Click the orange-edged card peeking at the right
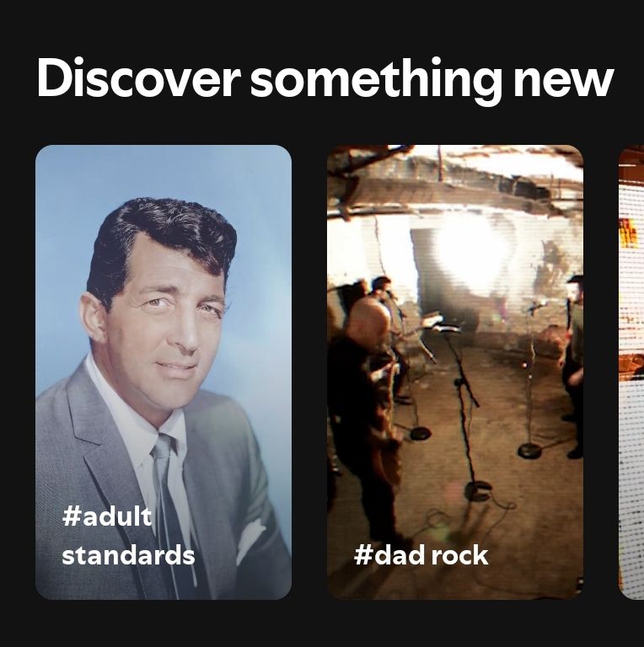This screenshot has width=644, height=647. pyautogui.click(x=631, y=372)
